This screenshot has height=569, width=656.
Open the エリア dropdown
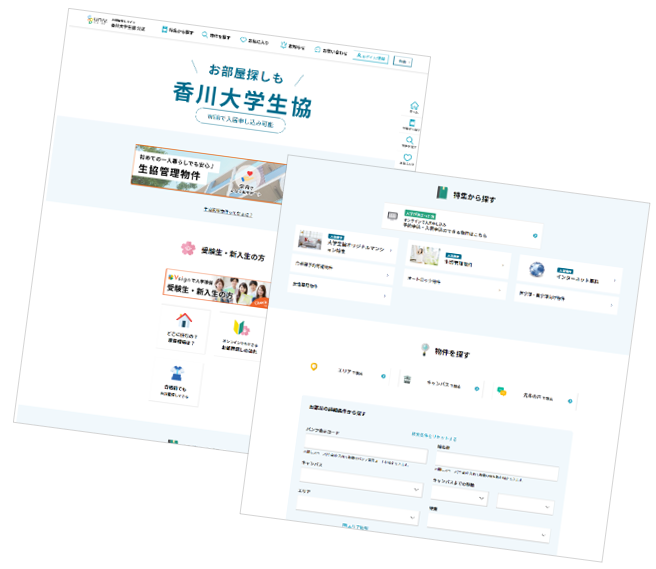coord(357,510)
